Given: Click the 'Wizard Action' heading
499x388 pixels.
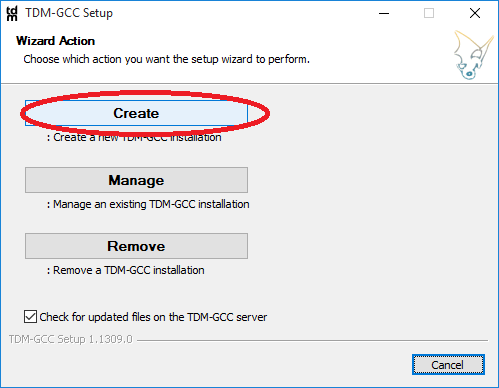Looking at the screenshot, I should click(x=56, y=41).
